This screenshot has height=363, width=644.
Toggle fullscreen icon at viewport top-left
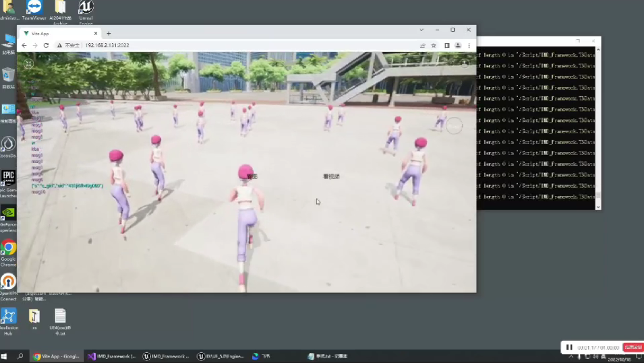tap(28, 63)
